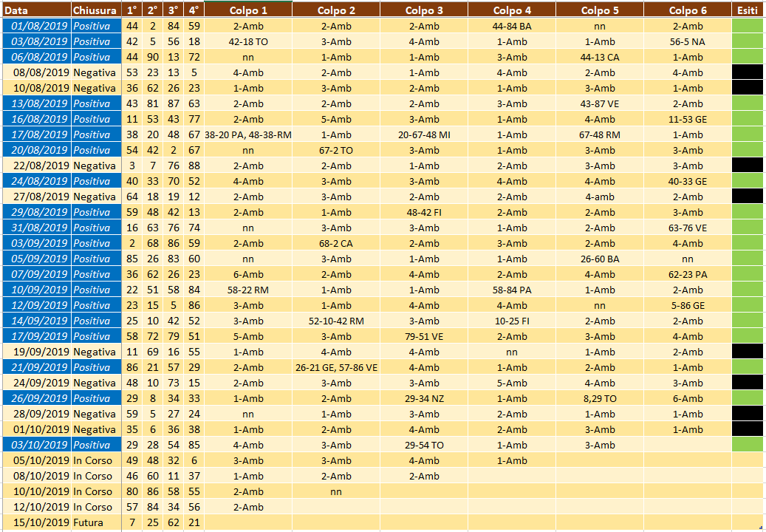
Task: Click the Esiti column header
Action: (x=748, y=10)
